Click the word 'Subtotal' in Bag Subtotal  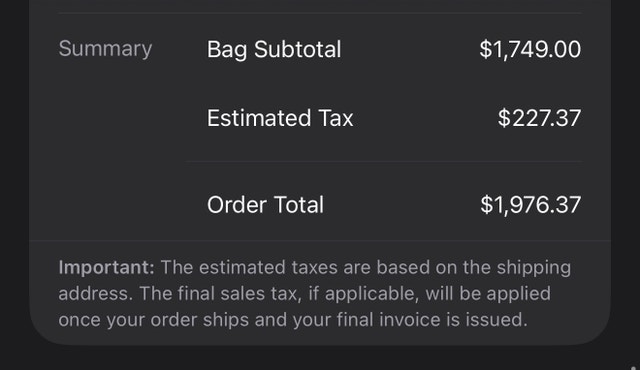tap(298, 49)
